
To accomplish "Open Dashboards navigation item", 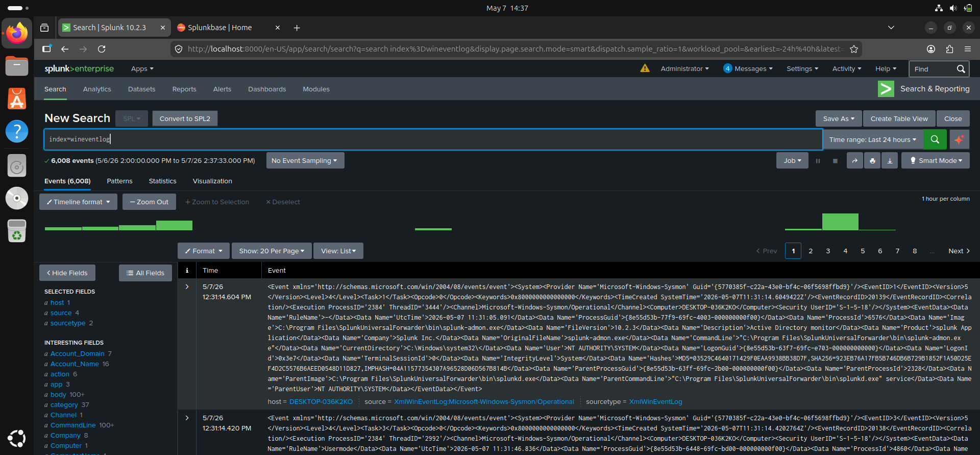I will pos(267,89).
